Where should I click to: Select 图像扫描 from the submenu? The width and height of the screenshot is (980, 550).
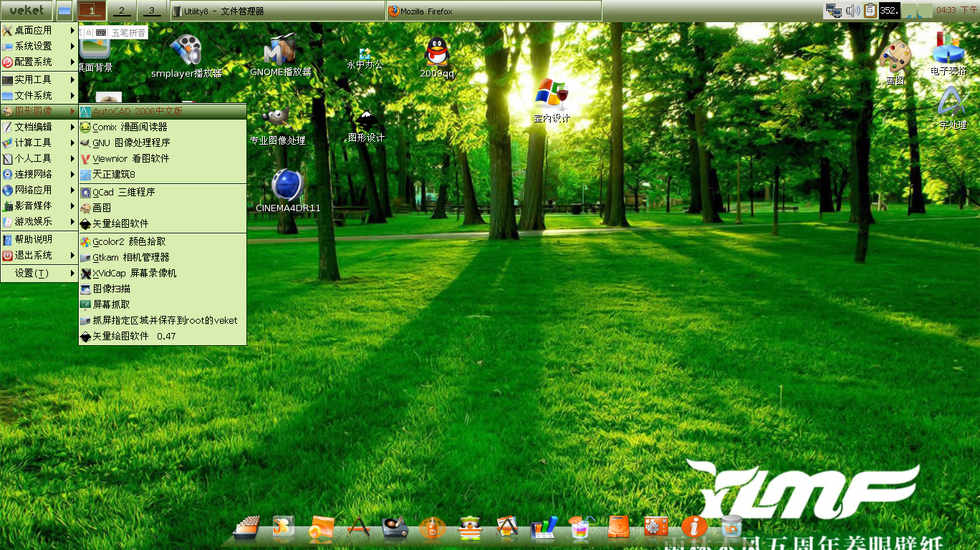[x=163, y=289]
